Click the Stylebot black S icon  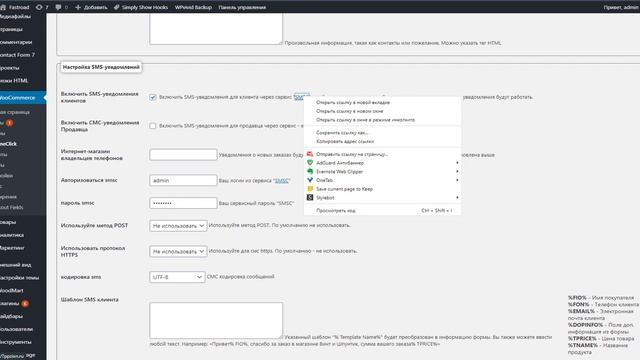pos(310,198)
